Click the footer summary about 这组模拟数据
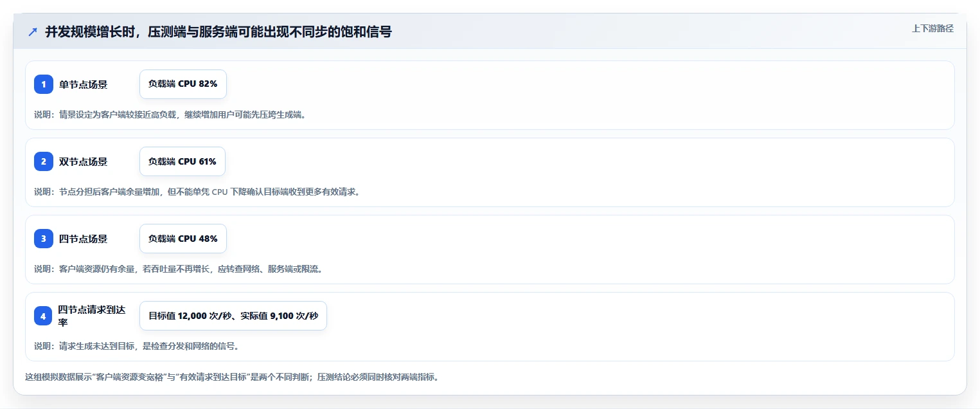This screenshot has width=980, height=409. (x=232, y=377)
